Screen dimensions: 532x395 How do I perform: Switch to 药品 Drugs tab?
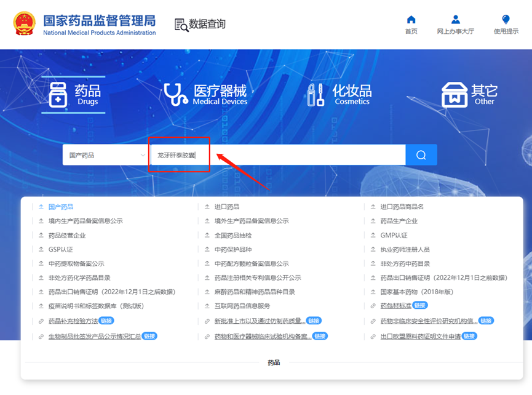(x=74, y=95)
